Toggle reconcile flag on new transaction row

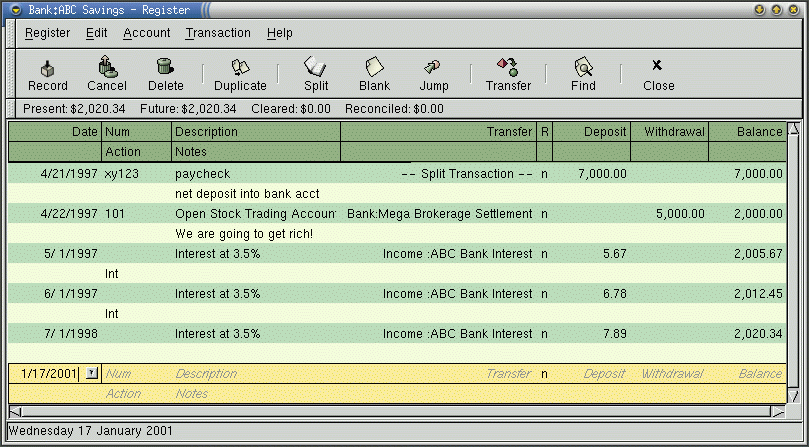tap(544, 374)
